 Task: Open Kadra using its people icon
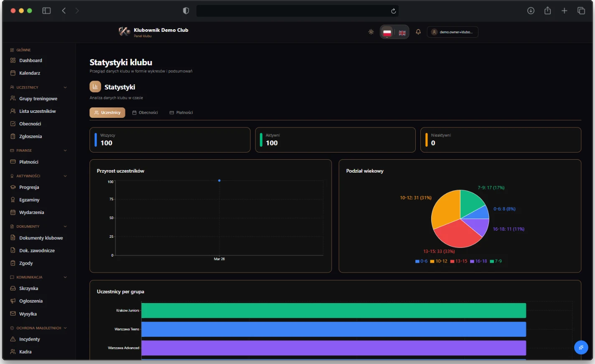click(12, 351)
